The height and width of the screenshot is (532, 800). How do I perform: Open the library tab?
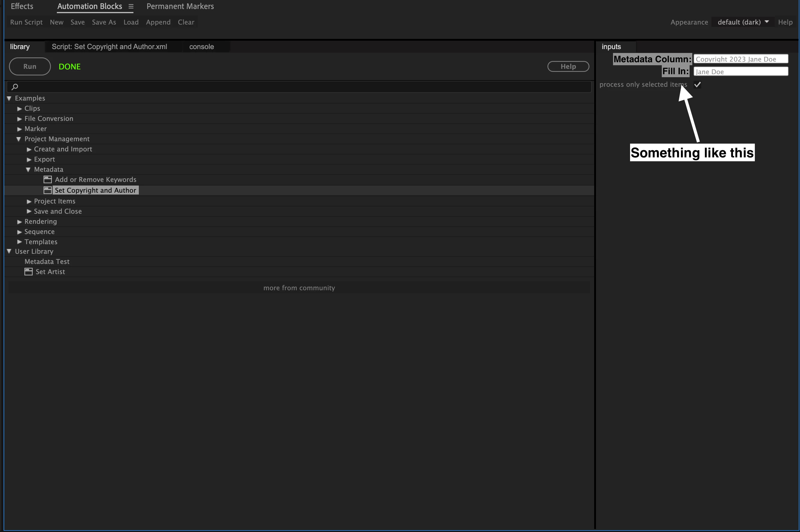click(x=20, y=46)
